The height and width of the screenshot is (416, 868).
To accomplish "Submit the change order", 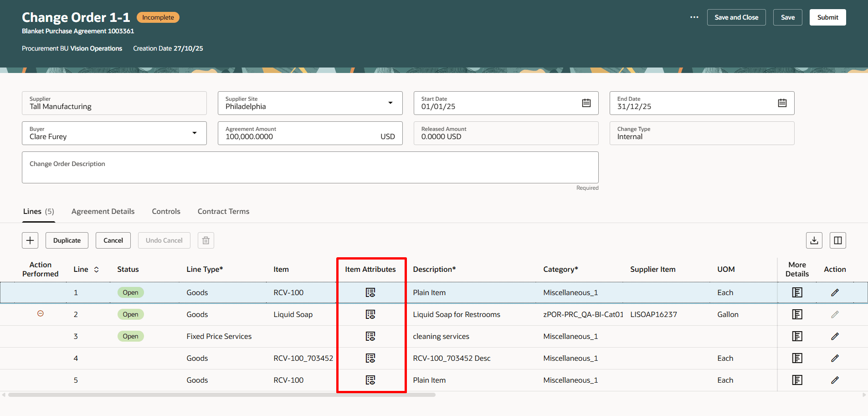I will [x=827, y=17].
